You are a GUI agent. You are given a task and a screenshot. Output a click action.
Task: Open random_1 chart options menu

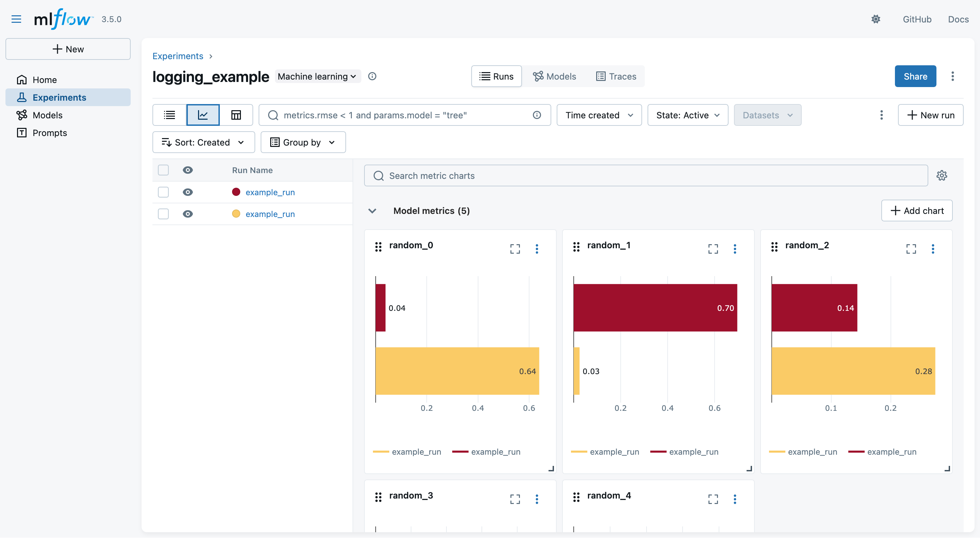point(735,249)
